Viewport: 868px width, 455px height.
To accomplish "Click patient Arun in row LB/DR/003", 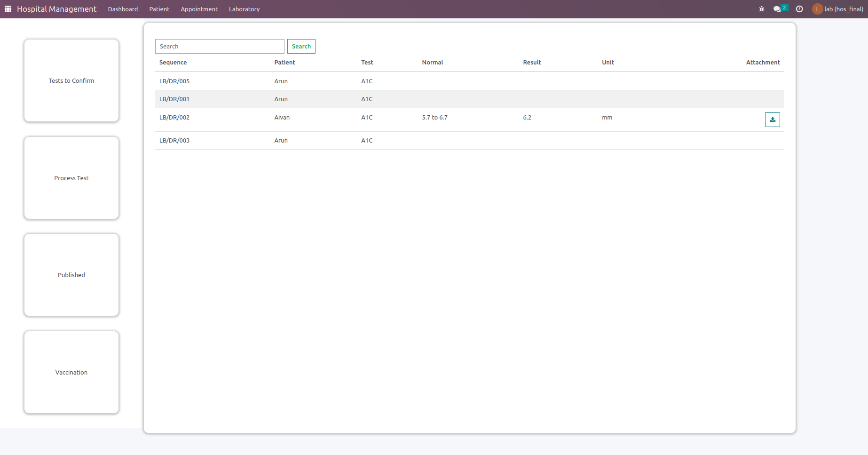I will point(281,140).
